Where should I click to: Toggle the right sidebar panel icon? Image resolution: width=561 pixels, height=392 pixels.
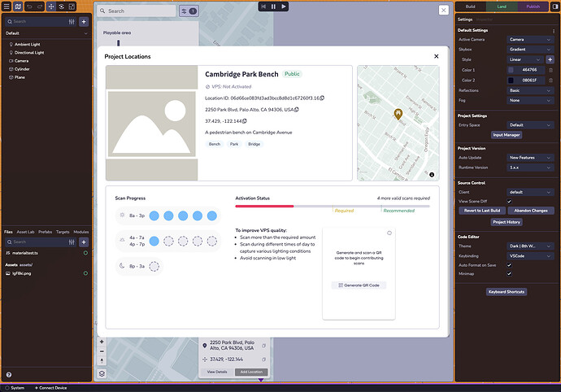(x=555, y=7)
